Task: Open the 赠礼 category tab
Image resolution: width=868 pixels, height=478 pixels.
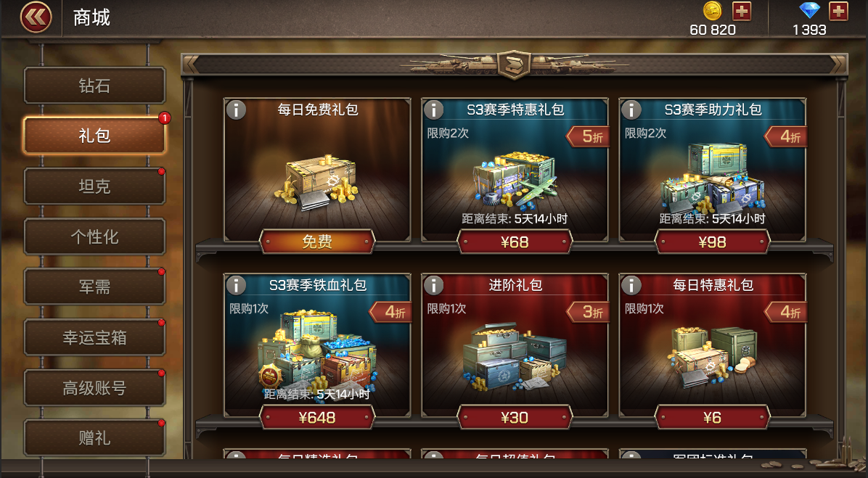Action: (x=94, y=438)
